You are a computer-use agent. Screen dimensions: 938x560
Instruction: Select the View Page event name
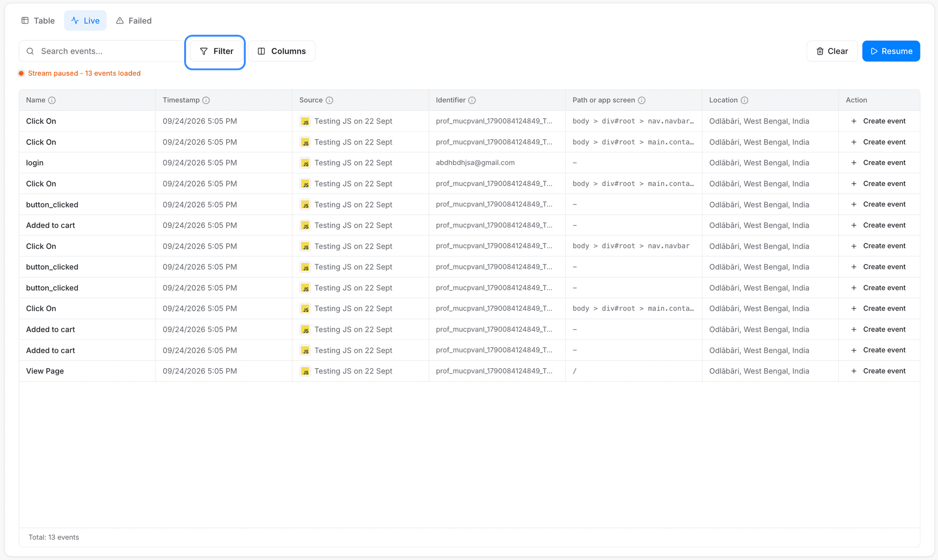45,371
